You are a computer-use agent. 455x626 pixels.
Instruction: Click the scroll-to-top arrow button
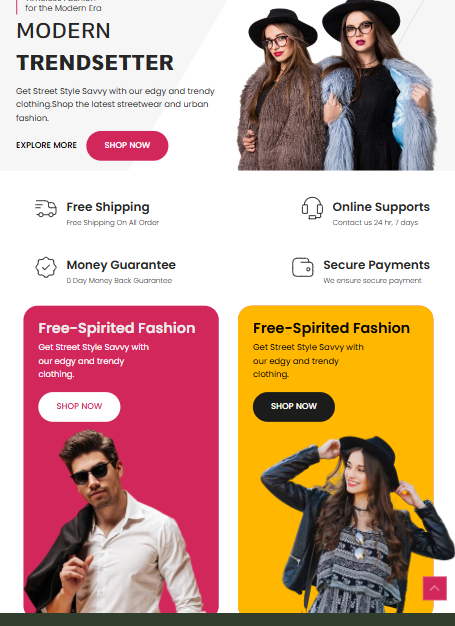click(435, 588)
